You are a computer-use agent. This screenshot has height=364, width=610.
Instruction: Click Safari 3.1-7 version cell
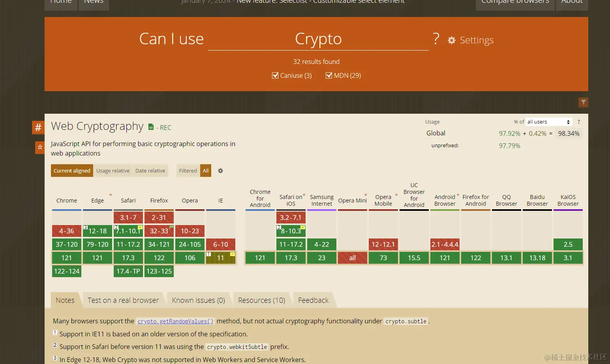point(128,218)
